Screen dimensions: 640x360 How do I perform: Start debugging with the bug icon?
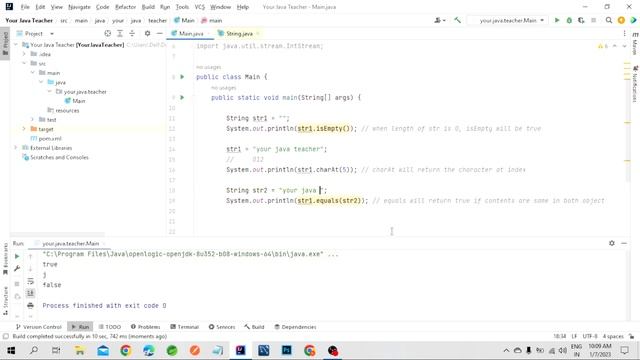[x=569, y=20]
